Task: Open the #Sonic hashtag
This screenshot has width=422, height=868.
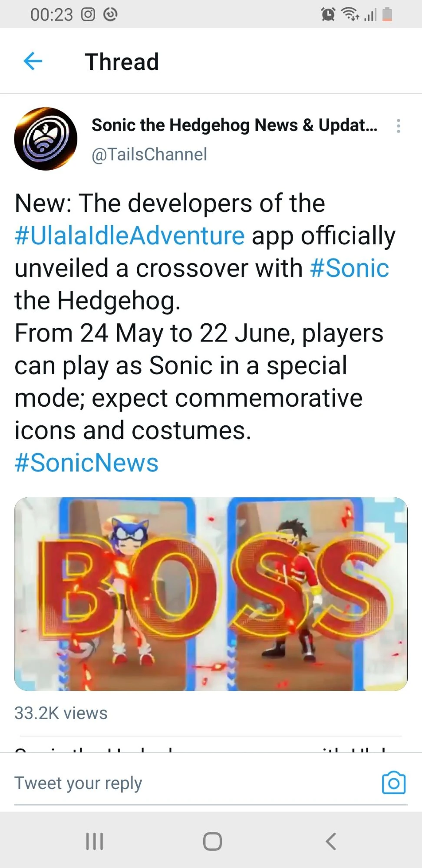Action: [349, 267]
